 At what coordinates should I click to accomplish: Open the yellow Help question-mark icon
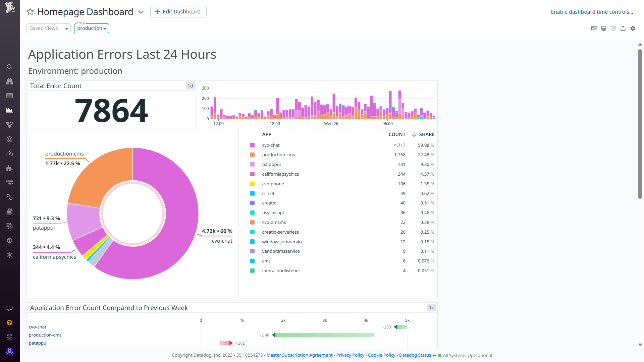[9, 322]
